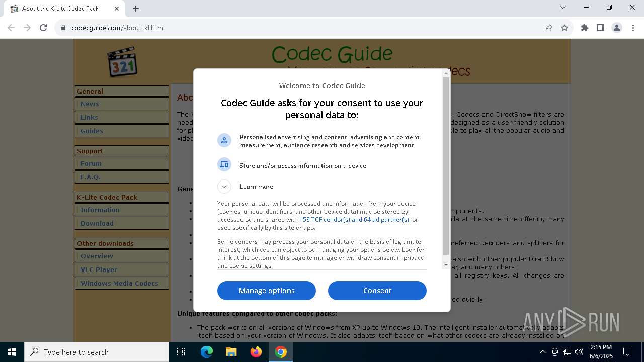This screenshot has width=644, height=362.
Task: Go back with browser back arrow
Action: click(x=11, y=28)
